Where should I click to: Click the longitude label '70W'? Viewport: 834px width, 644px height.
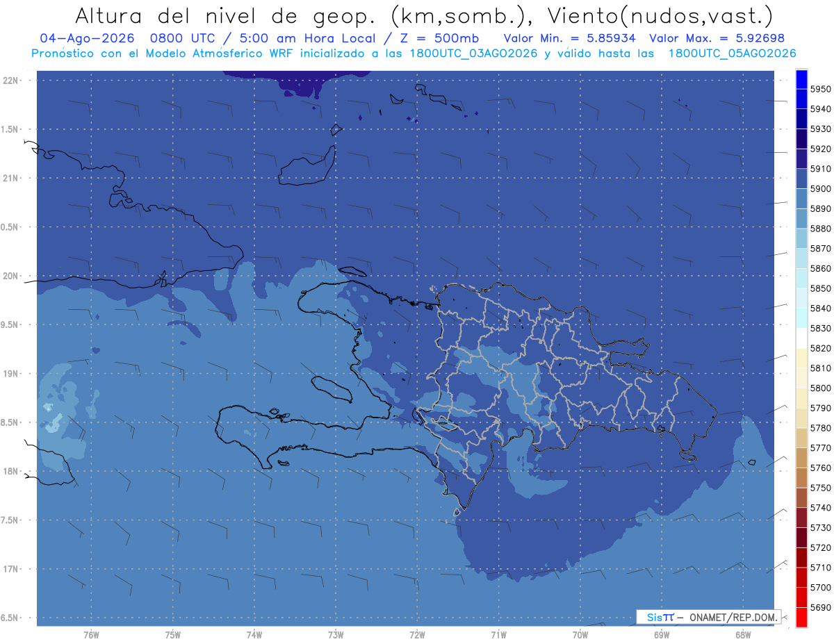pos(580,635)
